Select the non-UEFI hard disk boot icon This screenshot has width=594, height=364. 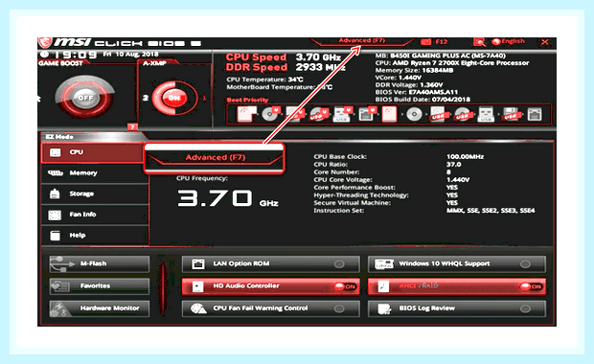point(389,114)
